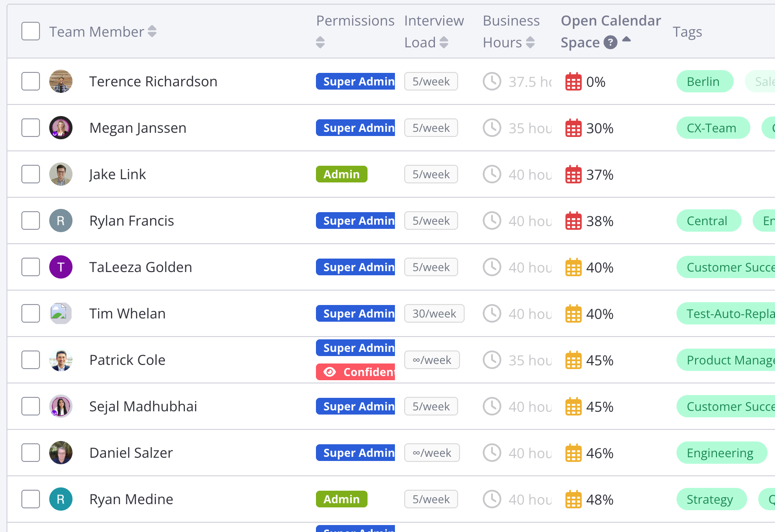Toggle Open Calendar Space sort caret
This screenshot has width=775, height=532.
[626, 39]
